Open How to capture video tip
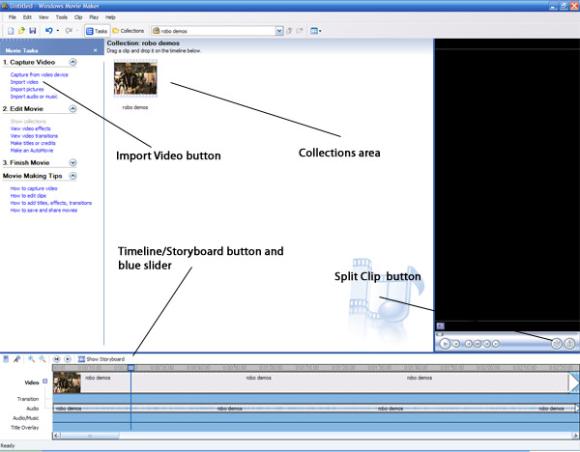The height and width of the screenshot is (452, 580). coord(34,189)
